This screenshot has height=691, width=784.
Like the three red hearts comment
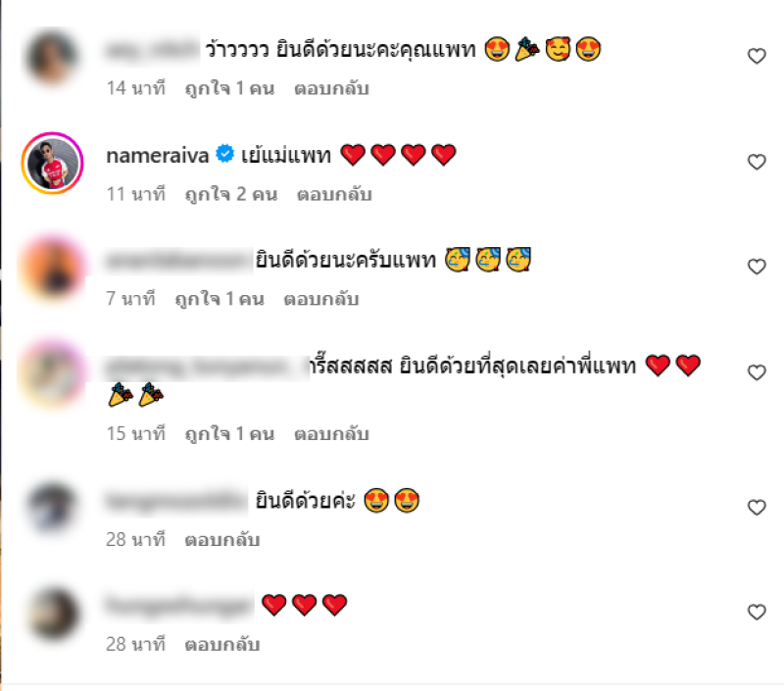point(757,612)
